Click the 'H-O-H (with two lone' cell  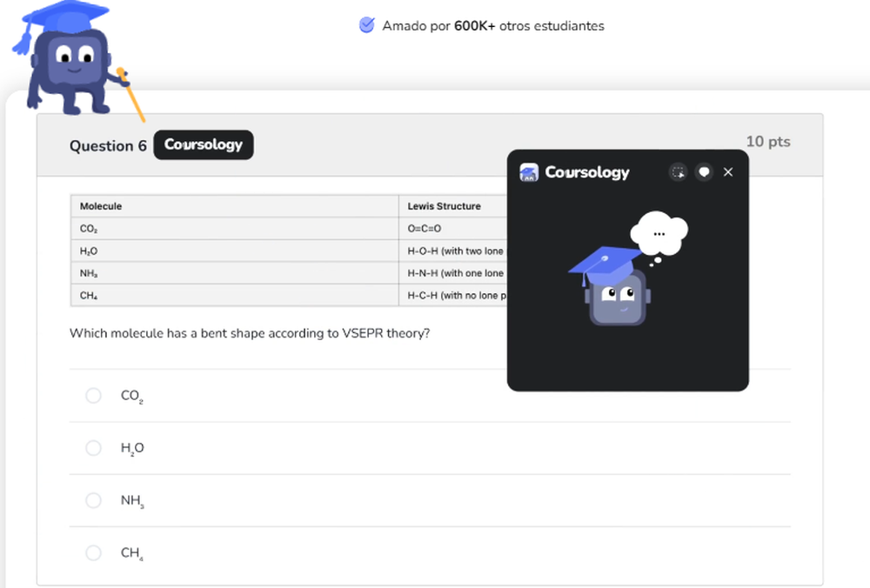pos(452,251)
